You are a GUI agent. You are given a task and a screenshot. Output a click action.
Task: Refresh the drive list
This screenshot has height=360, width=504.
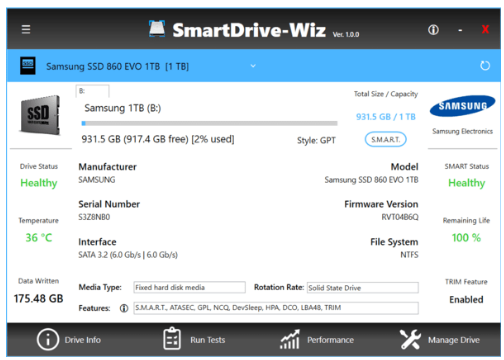[x=485, y=66]
